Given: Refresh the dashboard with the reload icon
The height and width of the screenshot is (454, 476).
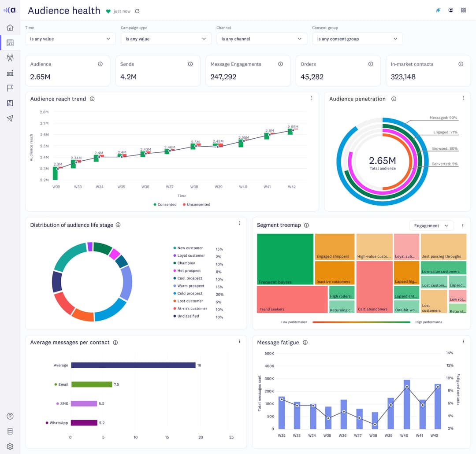Looking at the screenshot, I should pyautogui.click(x=137, y=11).
